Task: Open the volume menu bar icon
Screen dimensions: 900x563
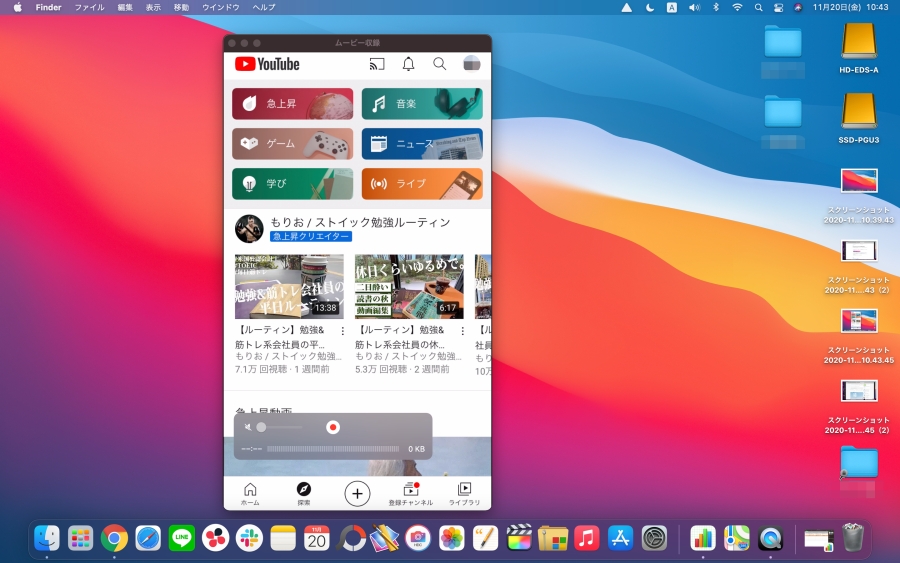Action: click(694, 7)
